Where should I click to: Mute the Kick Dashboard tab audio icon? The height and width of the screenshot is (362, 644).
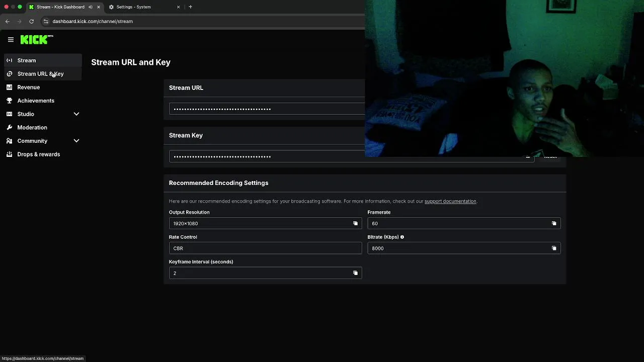[x=91, y=7]
